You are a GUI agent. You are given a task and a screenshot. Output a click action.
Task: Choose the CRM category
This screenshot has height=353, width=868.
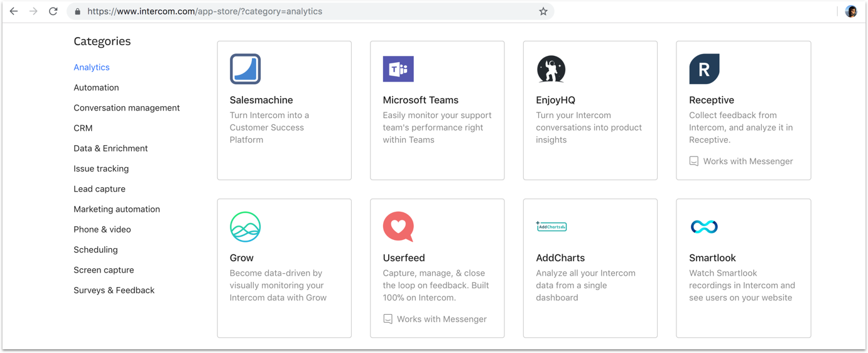[83, 128]
